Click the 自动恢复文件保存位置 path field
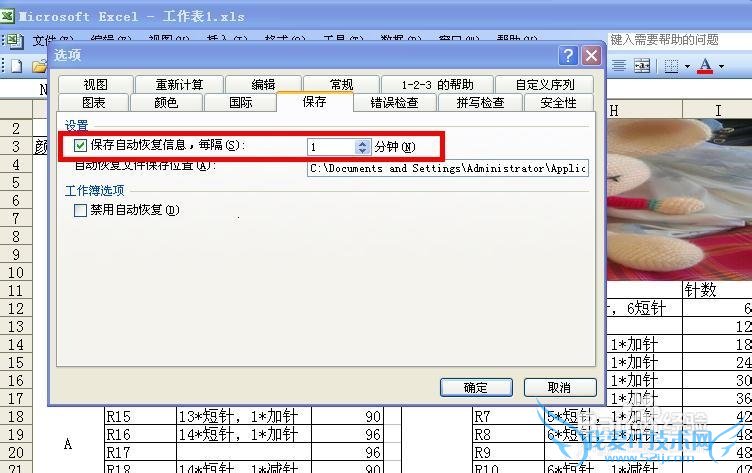Viewport: 752px width, 473px height. pos(447,168)
